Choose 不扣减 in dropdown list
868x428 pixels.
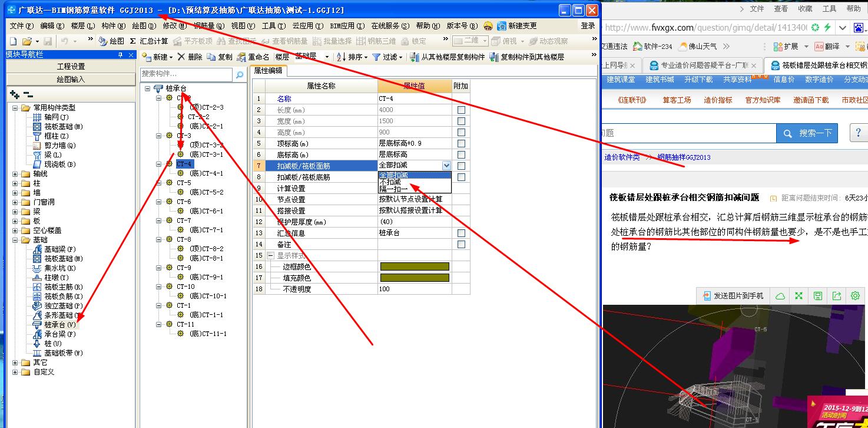point(415,182)
